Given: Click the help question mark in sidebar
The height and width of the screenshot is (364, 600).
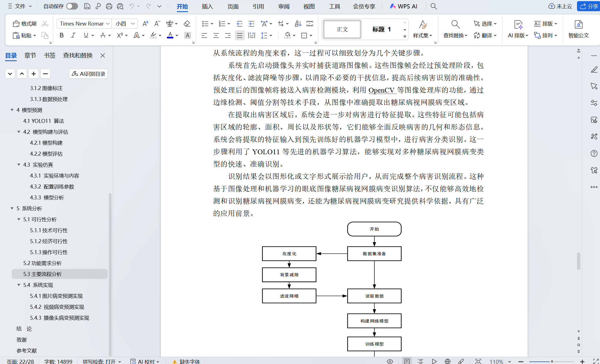Looking at the screenshot, I should [594, 153].
